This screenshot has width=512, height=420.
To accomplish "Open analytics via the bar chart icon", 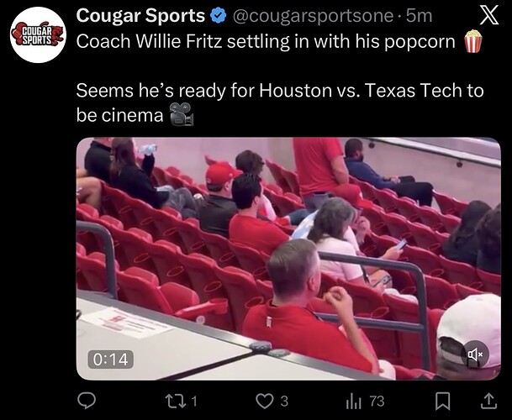I will 354,402.
